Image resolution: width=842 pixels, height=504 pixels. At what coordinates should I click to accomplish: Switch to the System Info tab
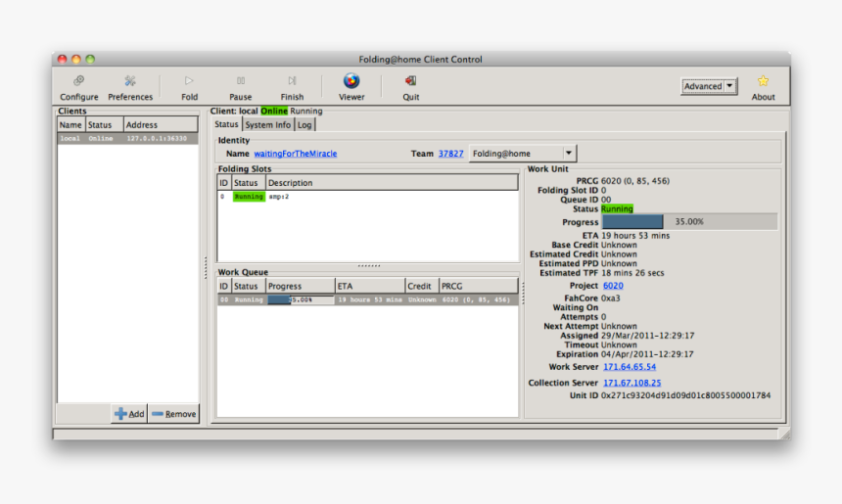tap(267, 125)
